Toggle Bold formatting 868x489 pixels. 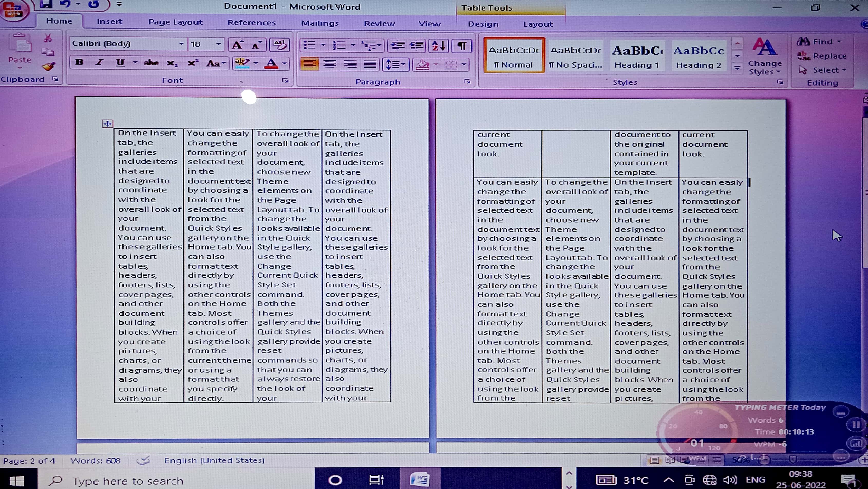80,62
